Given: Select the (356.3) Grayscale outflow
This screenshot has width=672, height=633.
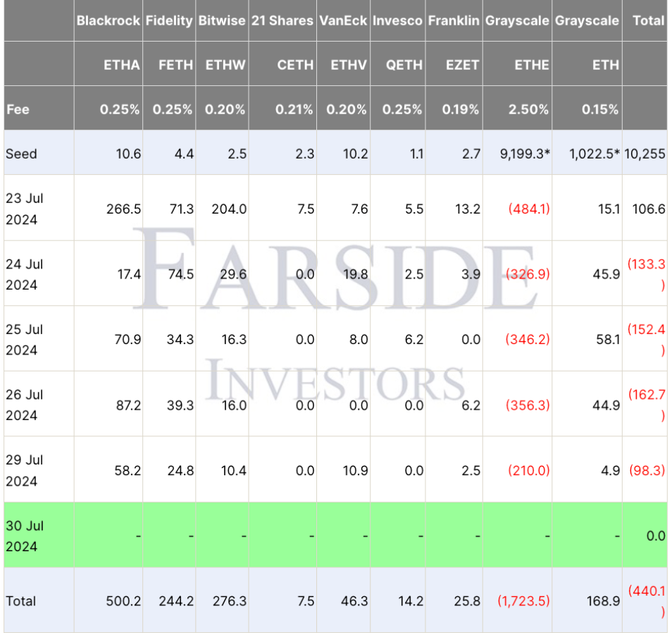Looking at the screenshot, I should pos(528,405).
